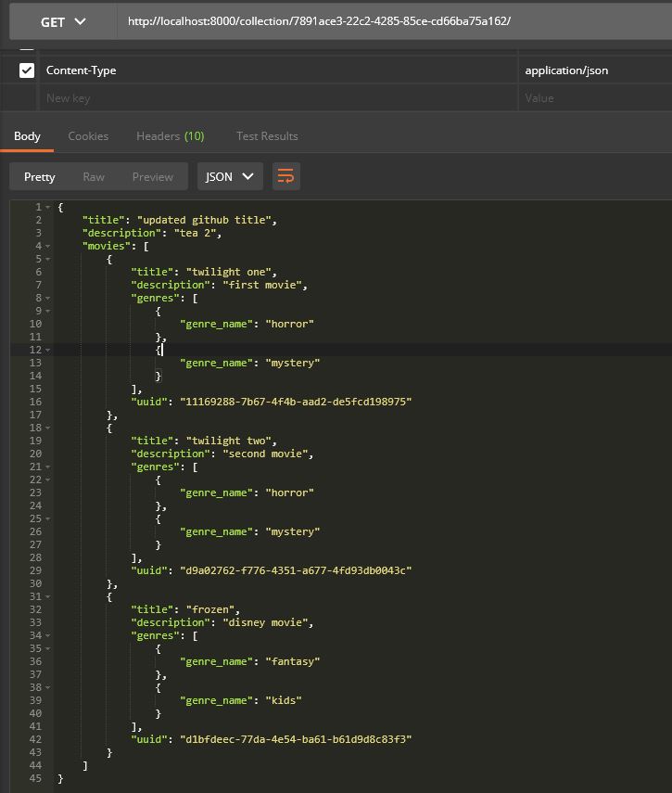Click the "horror" genre on line 10
Screen dimensions: 672x793
pos(289,325)
